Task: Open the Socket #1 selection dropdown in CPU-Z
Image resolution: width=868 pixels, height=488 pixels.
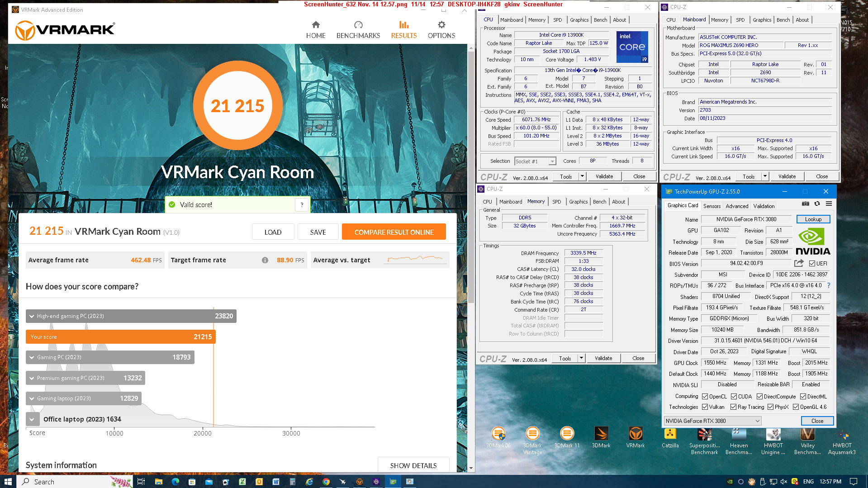Action: click(535, 161)
